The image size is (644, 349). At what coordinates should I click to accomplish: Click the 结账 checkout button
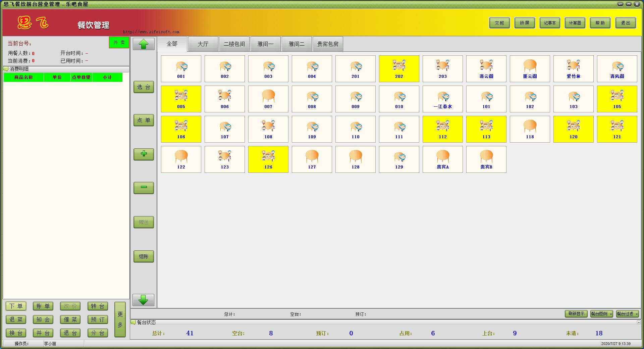(x=144, y=256)
